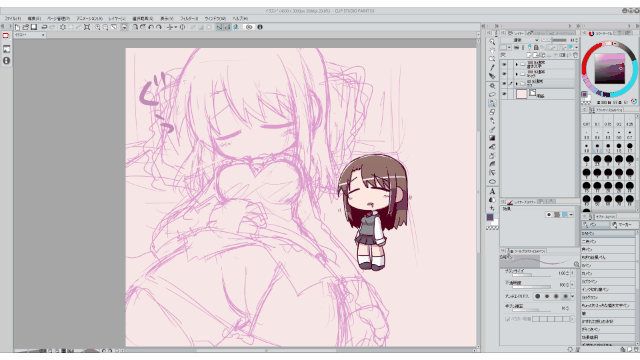This screenshot has width=640, height=360.
Task: Pick the brush size preset labeled 1
Action: tap(597, 147)
